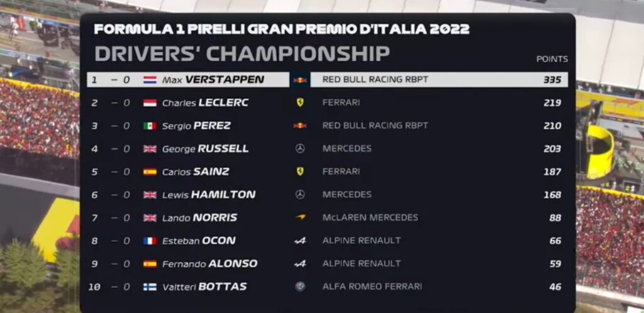Select the Alfa Romeo badge next to Bottas

tap(300, 287)
